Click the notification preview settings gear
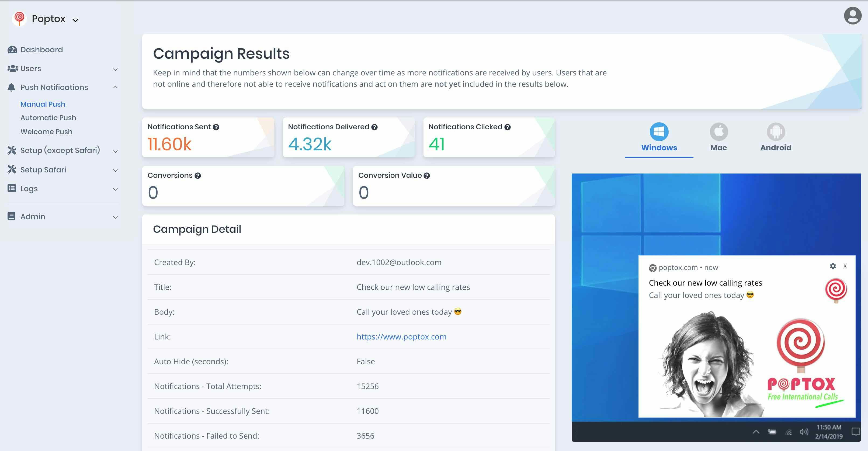 click(x=833, y=266)
